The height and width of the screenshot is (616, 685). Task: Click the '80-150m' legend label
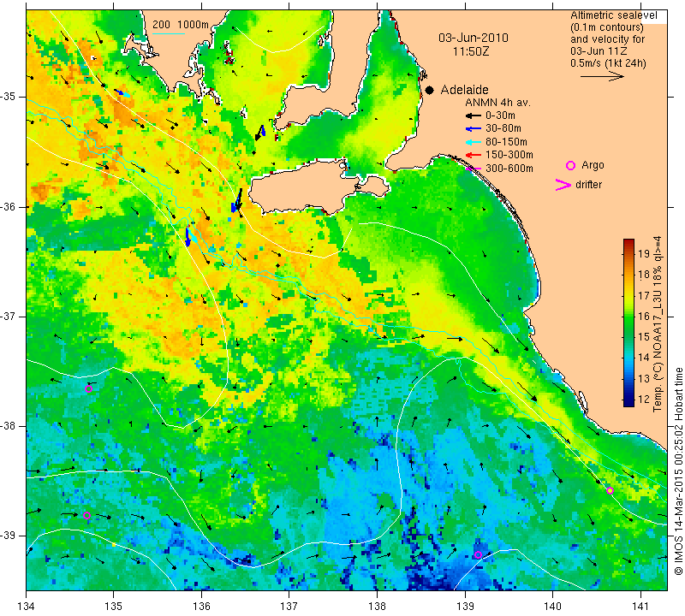(506, 142)
